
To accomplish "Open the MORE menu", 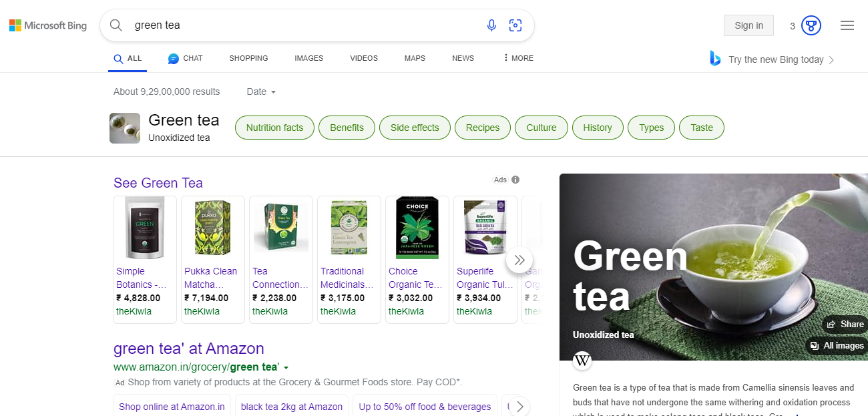I will click(519, 58).
